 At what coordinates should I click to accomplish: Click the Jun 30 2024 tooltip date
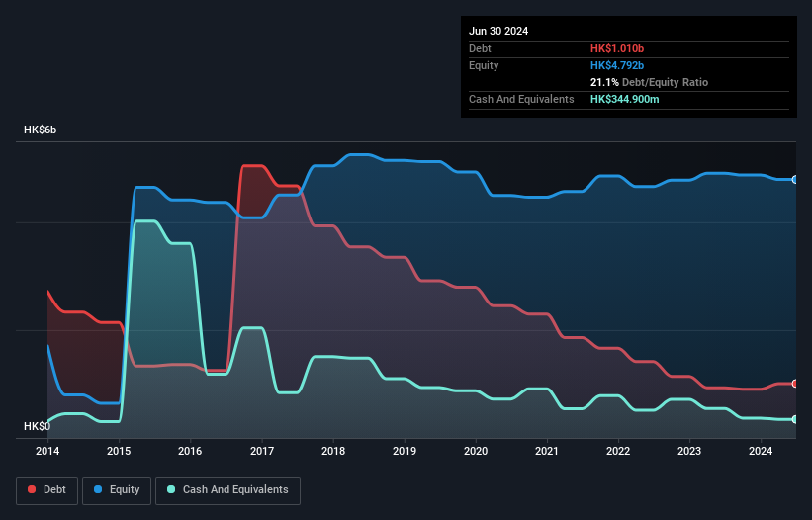pyautogui.click(x=498, y=31)
